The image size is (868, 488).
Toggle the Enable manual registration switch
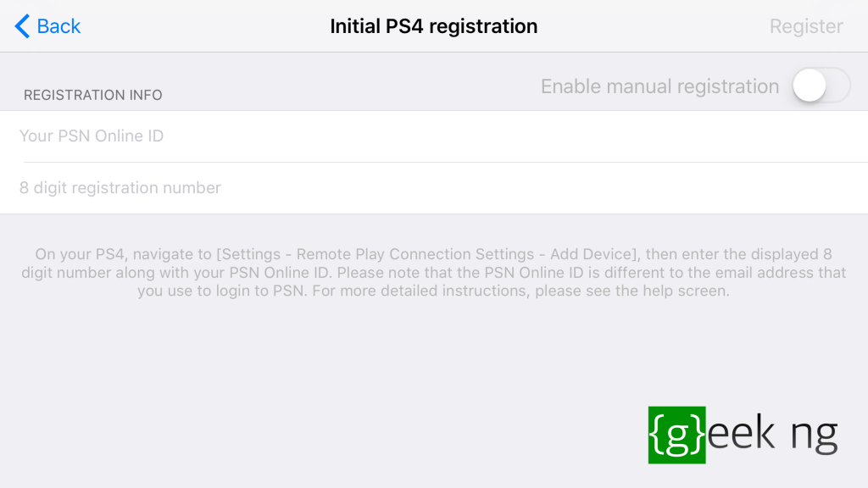821,86
